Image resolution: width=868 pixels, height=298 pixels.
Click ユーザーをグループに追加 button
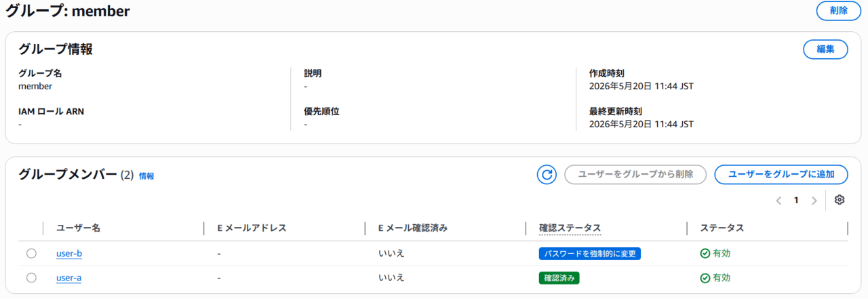click(x=781, y=175)
